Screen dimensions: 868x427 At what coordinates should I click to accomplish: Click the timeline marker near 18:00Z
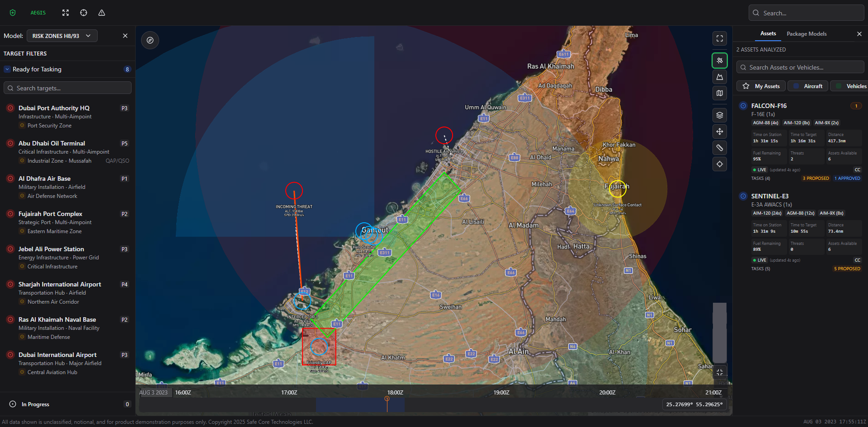387,399
